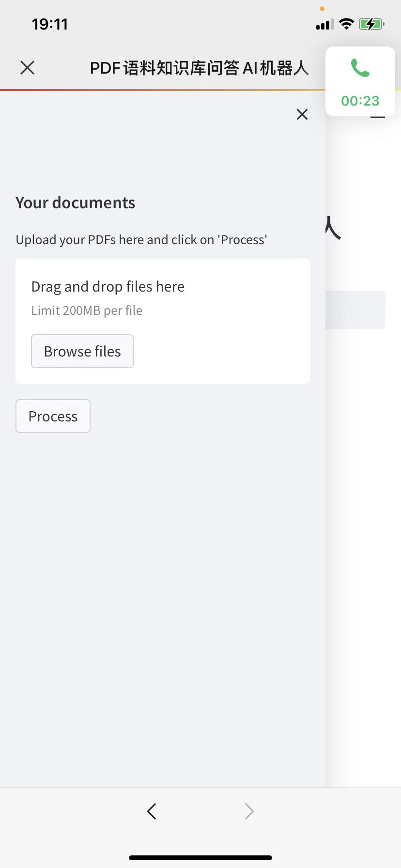This screenshot has width=401, height=868.
Task: Click the partially visible gray question input field
Action: point(355,310)
